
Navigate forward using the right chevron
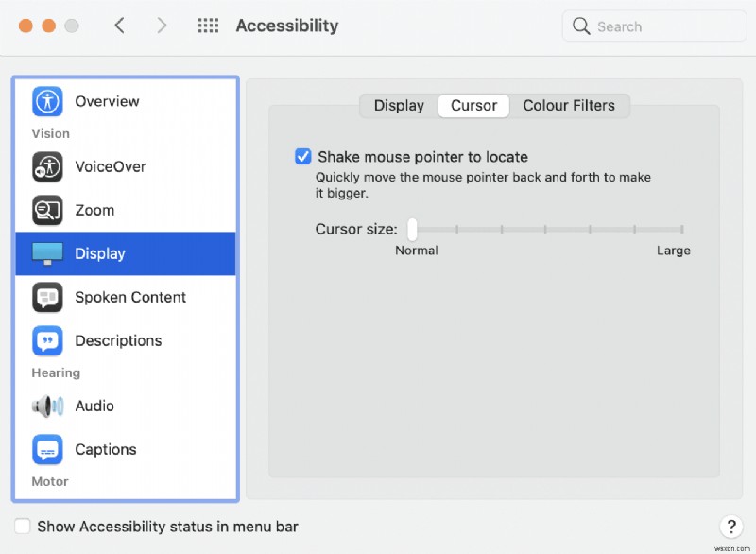[x=161, y=26]
